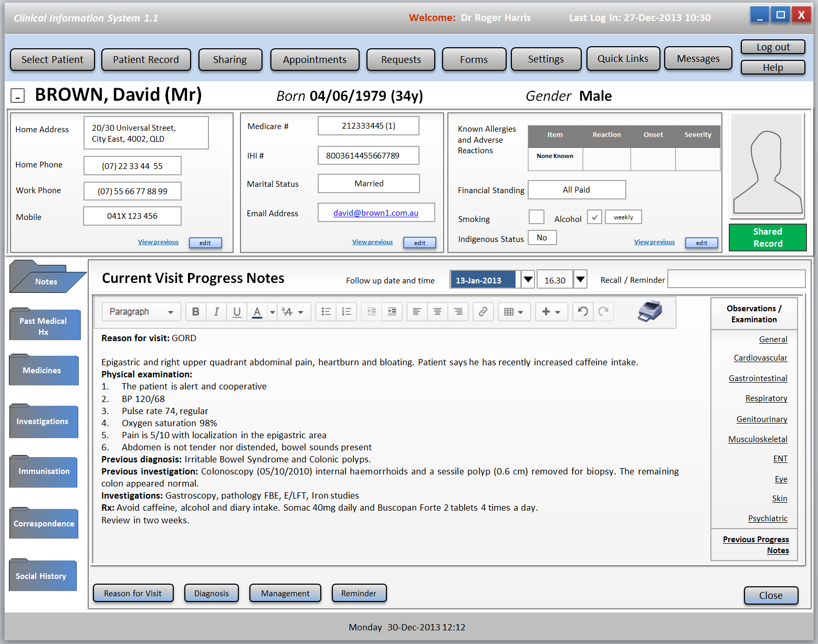
Task: Expand the follow up date dropdown arrow
Action: tap(528, 280)
